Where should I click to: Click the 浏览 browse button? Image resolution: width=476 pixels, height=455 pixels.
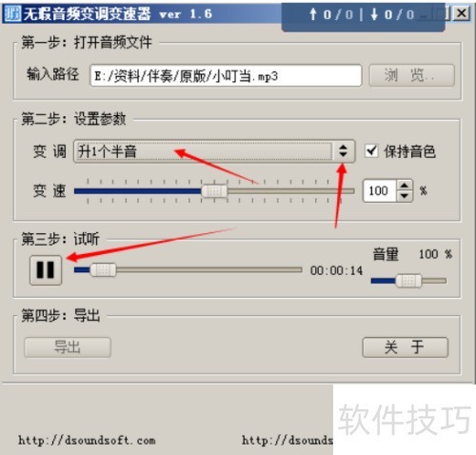pos(411,75)
